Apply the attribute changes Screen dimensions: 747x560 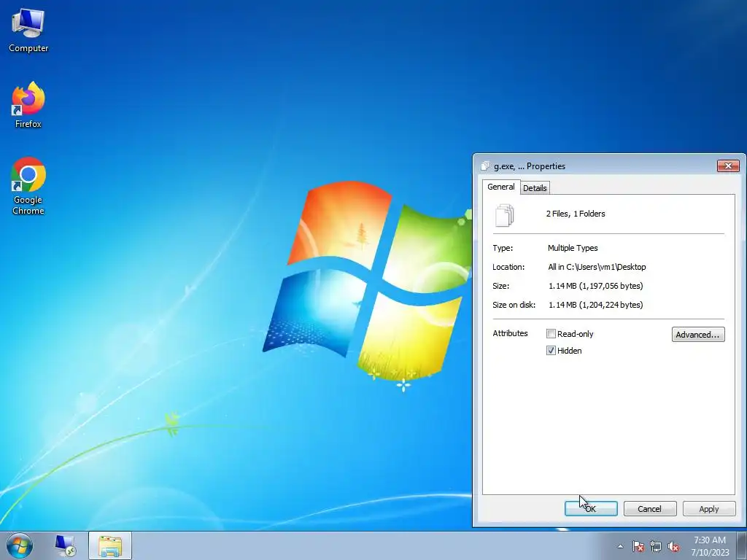point(709,508)
